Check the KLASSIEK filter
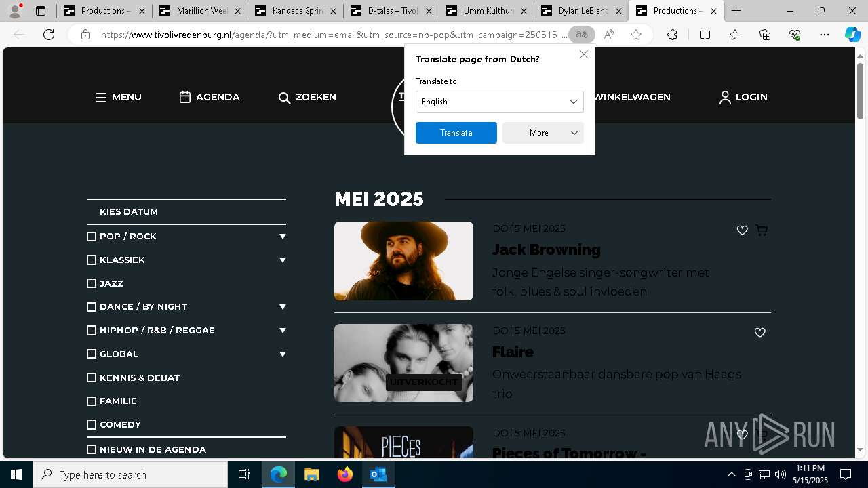This screenshot has width=868, height=488. pyautogui.click(x=92, y=260)
